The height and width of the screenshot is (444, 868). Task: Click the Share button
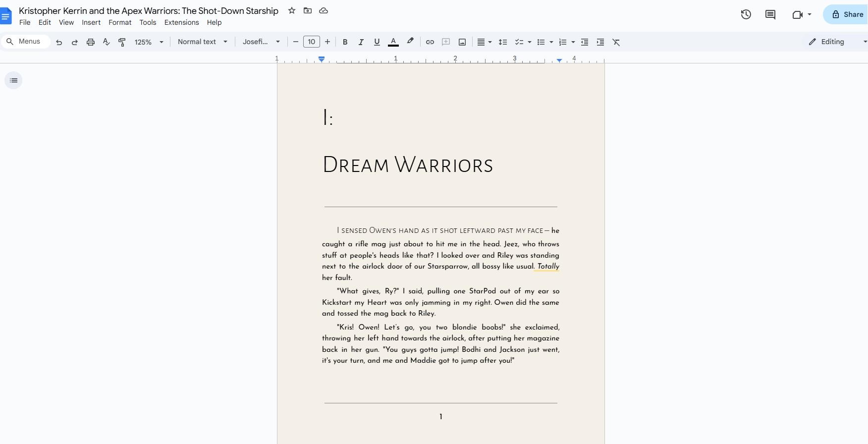coord(847,14)
